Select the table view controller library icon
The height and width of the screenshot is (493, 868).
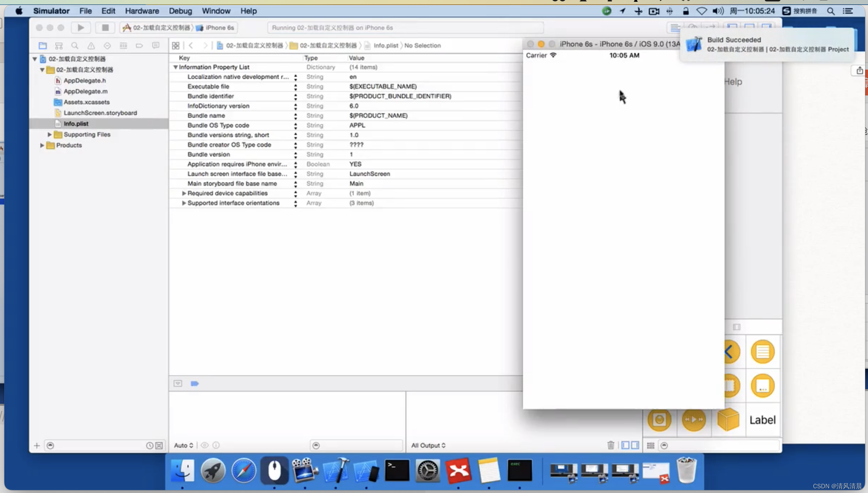[x=763, y=352]
